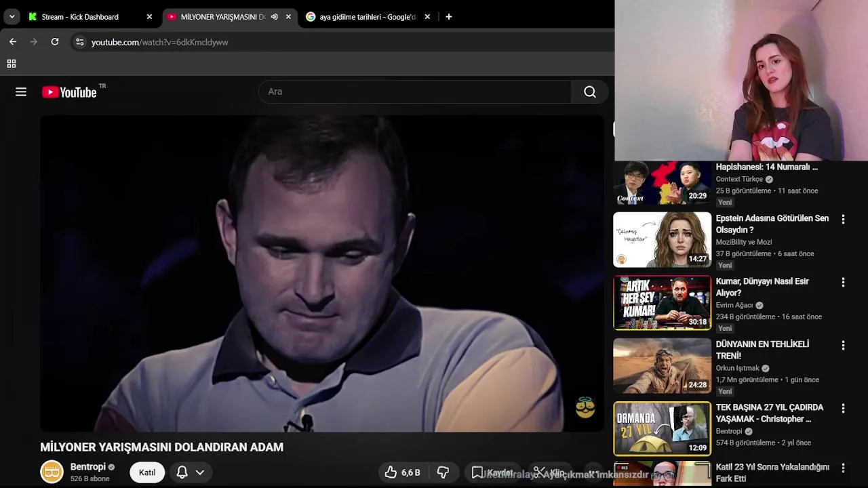Create a clip with Klip button

pos(549,472)
